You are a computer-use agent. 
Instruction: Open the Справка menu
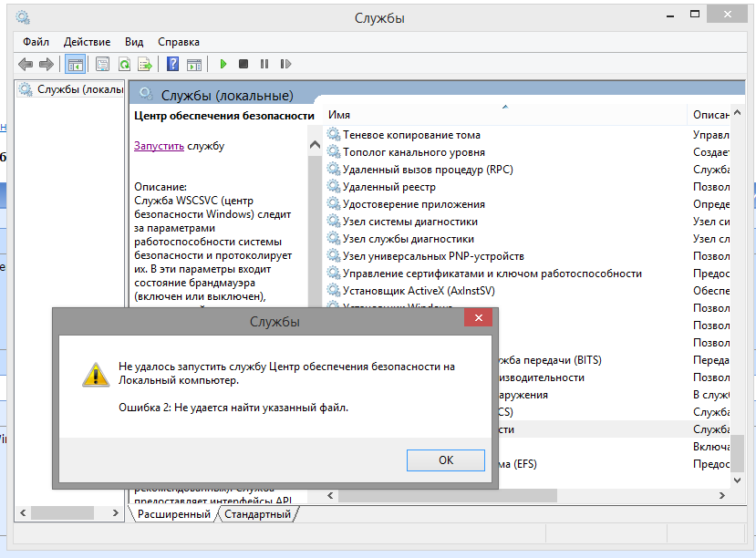coord(178,42)
